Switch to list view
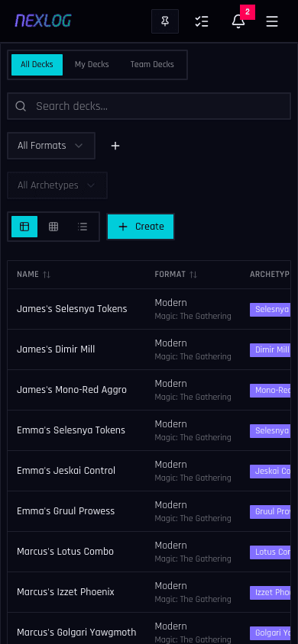The image size is (298, 644). click(83, 227)
